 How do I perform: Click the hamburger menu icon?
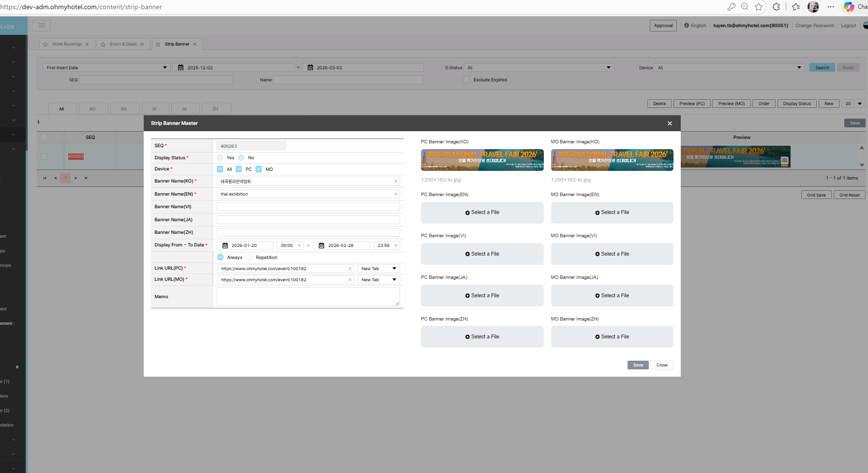pyautogui.click(x=42, y=26)
